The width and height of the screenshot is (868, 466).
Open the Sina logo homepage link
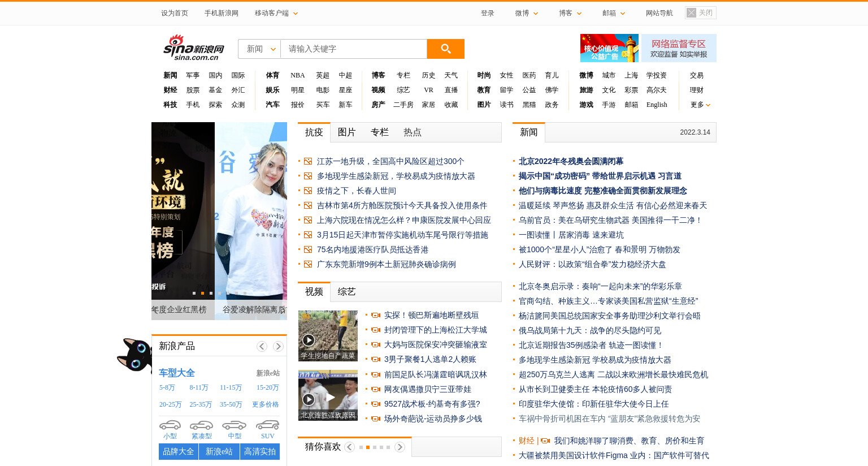194,48
